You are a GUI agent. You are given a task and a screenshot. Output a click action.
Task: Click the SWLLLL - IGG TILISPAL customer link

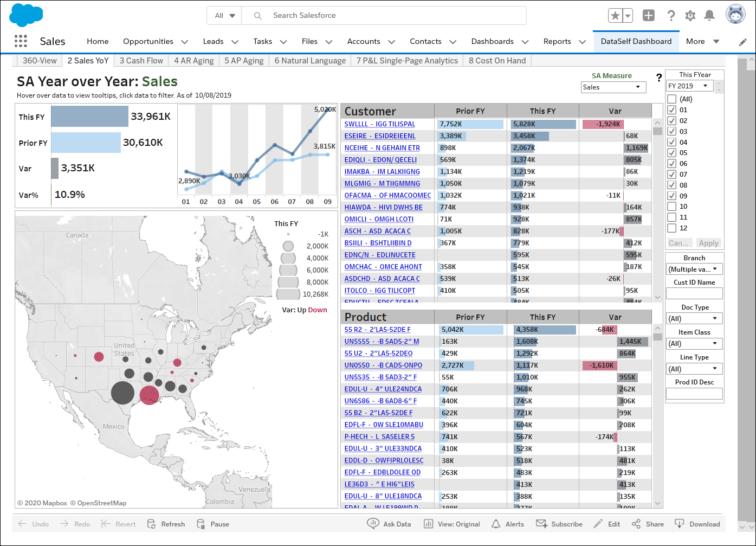pos(379,124)
